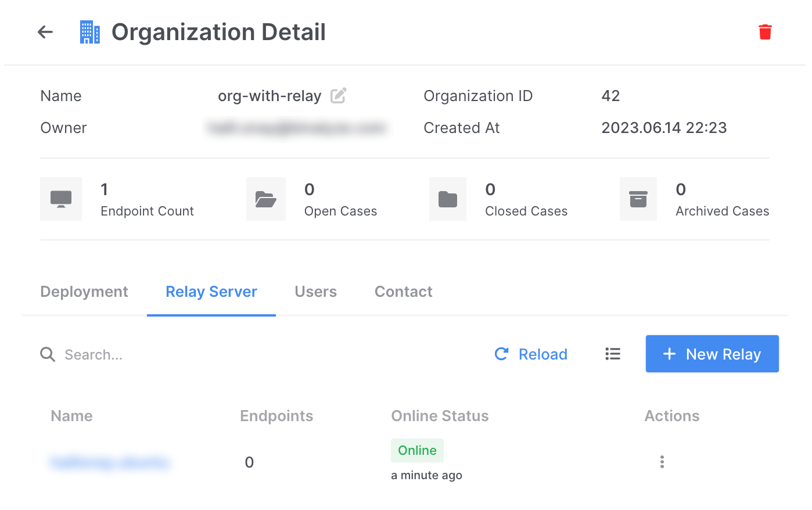The width and height of the screenshot is (812, 510).
Task: Sort by the Name column header
Action: coord(72,416)
